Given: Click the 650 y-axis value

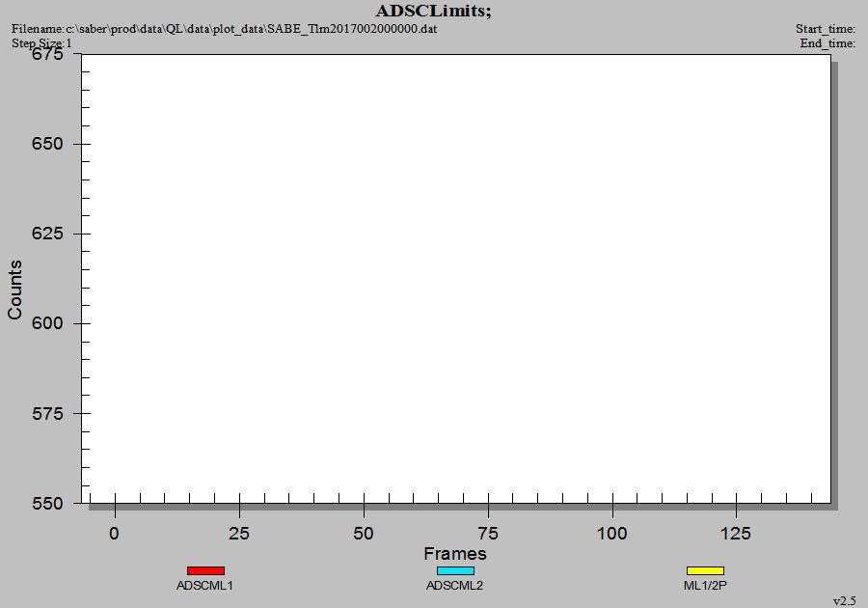Looking at the screenshot, I should (x=47, y=144).
